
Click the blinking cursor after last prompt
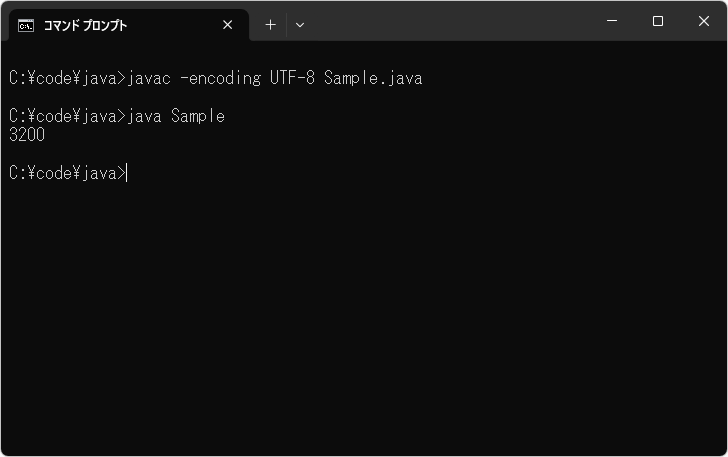128,173
